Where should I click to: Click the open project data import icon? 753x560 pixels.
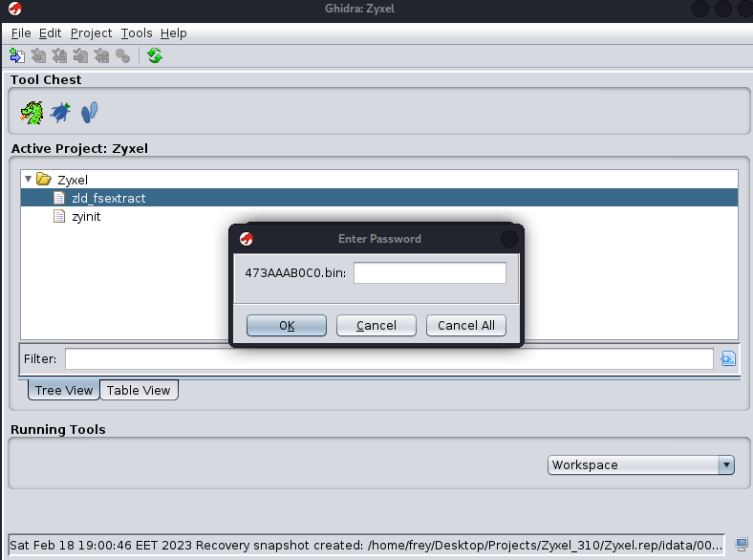tap(17, 56)
